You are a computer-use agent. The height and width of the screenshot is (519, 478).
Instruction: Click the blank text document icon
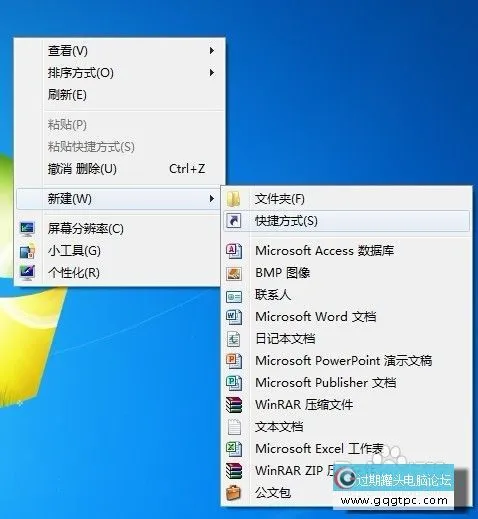tap(234, 427)
